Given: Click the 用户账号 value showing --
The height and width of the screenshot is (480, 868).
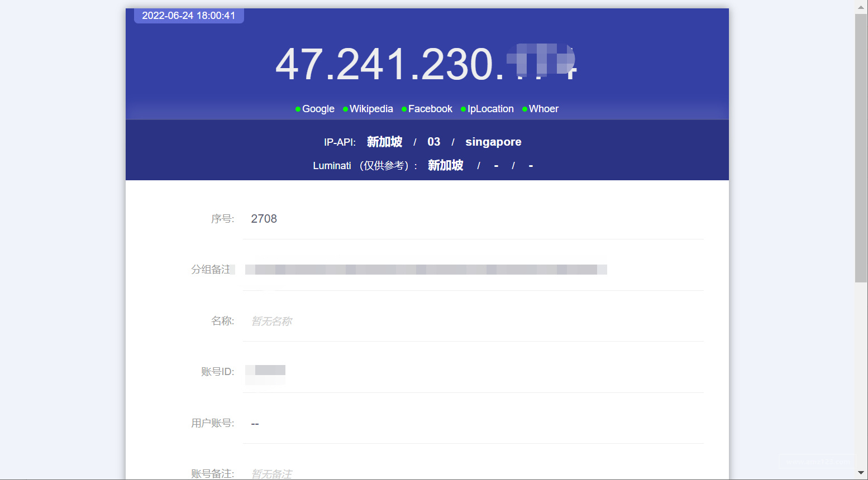Looking at the screenshot, I should click(x=255, y=424).
